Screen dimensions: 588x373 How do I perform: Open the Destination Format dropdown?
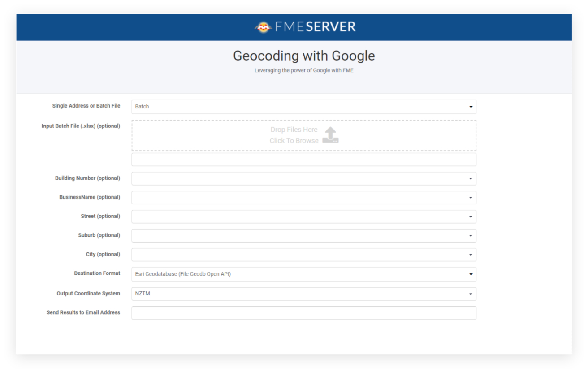click(304, 274)
